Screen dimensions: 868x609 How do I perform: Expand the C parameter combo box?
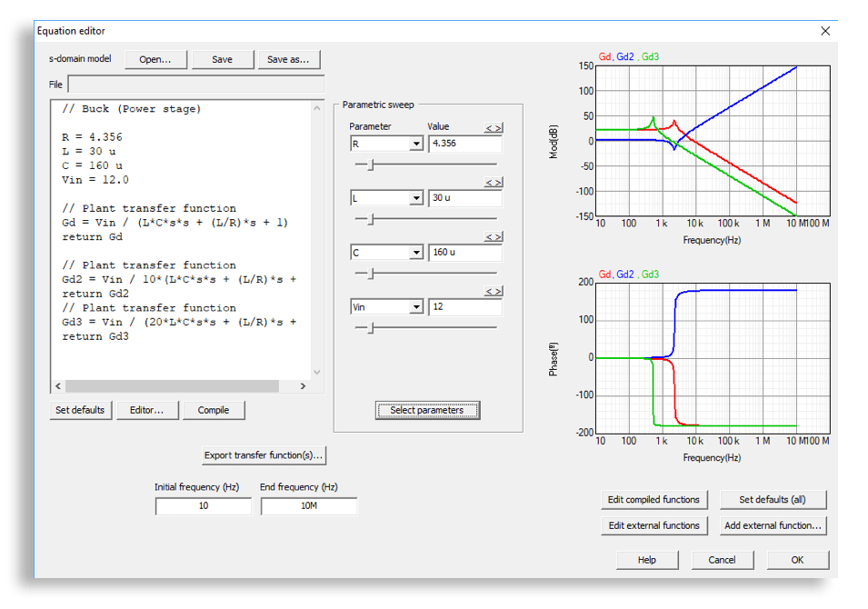tap(415, 253)
